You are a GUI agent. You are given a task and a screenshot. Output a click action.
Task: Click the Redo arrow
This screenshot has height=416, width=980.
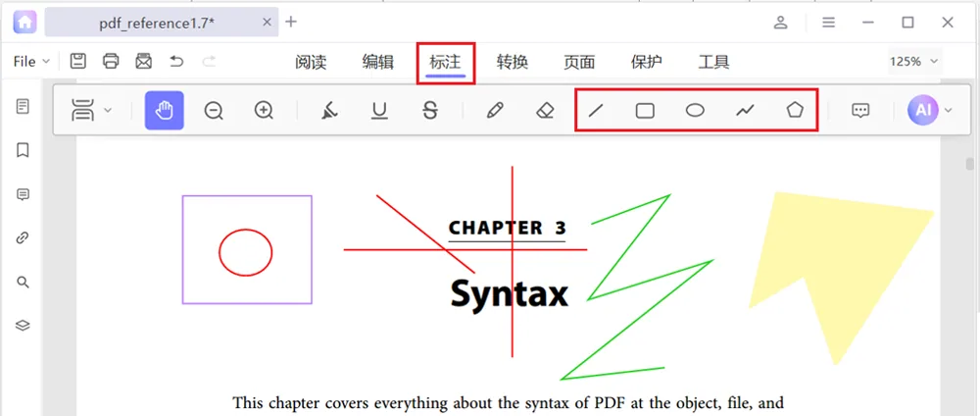210,61
